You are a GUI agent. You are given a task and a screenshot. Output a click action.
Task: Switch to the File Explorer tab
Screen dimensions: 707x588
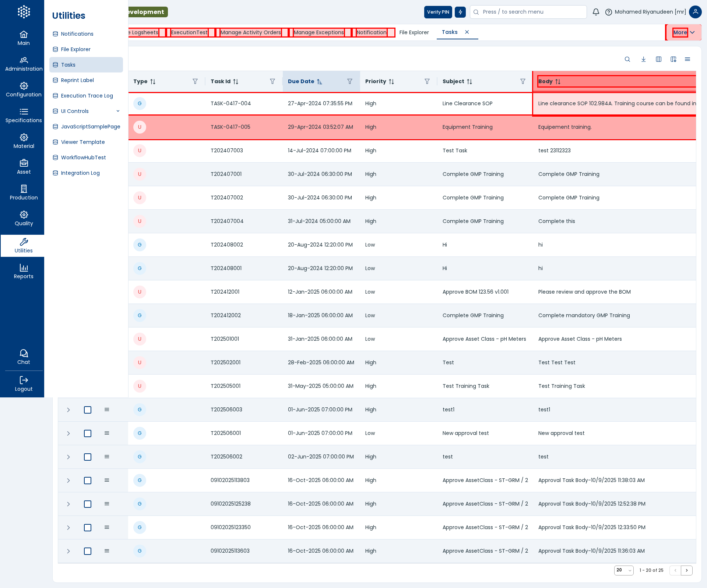414,32
